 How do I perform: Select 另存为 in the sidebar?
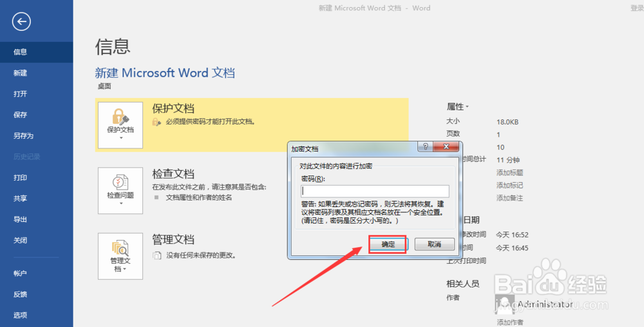[37, 135]
